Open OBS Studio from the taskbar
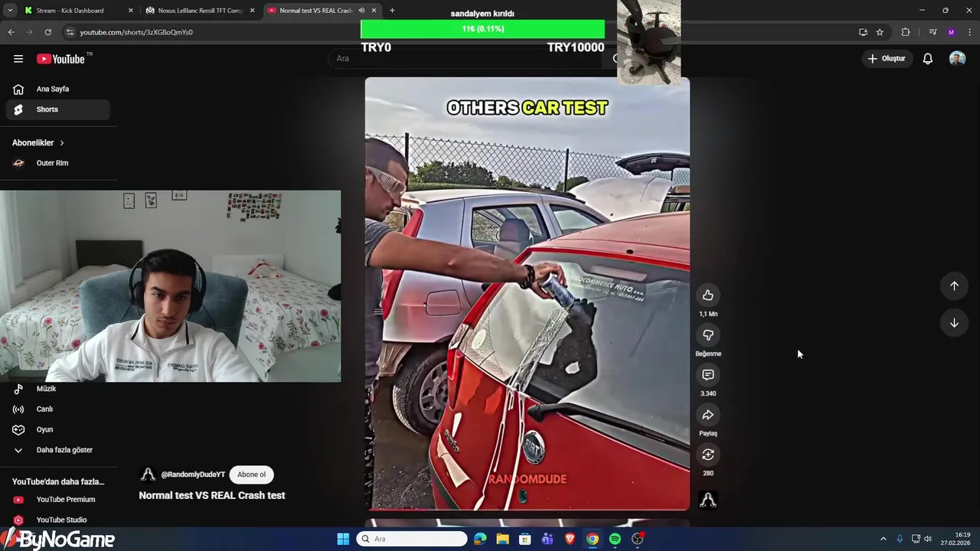Viewport: 980px width, 551px height. pyautogui.click(x=638, y=539)
